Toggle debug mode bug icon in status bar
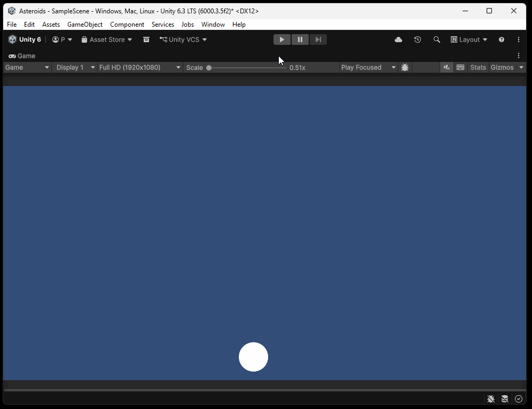The image size is (532, 409). click(x=491, y=399)
